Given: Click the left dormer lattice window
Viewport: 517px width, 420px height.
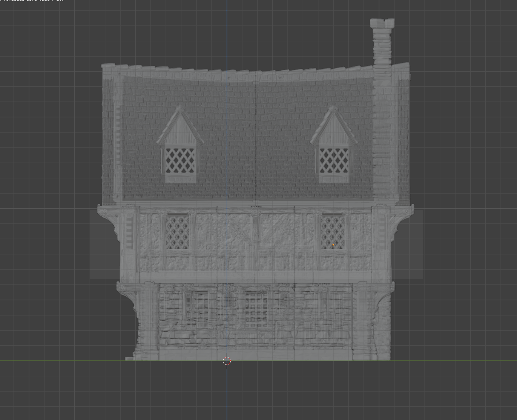Looking at the screenshot, I should [x=180, y=161].
